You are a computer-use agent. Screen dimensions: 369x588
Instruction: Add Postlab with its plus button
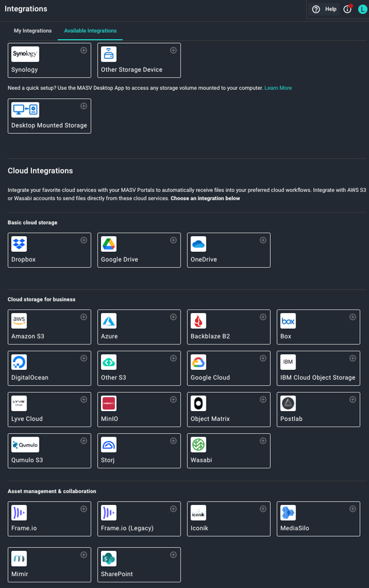tap(353, 399)
